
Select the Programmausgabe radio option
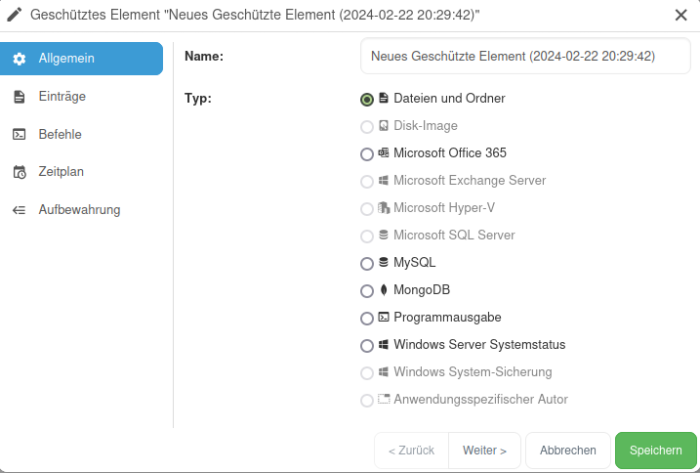click(x=367, y=318)
